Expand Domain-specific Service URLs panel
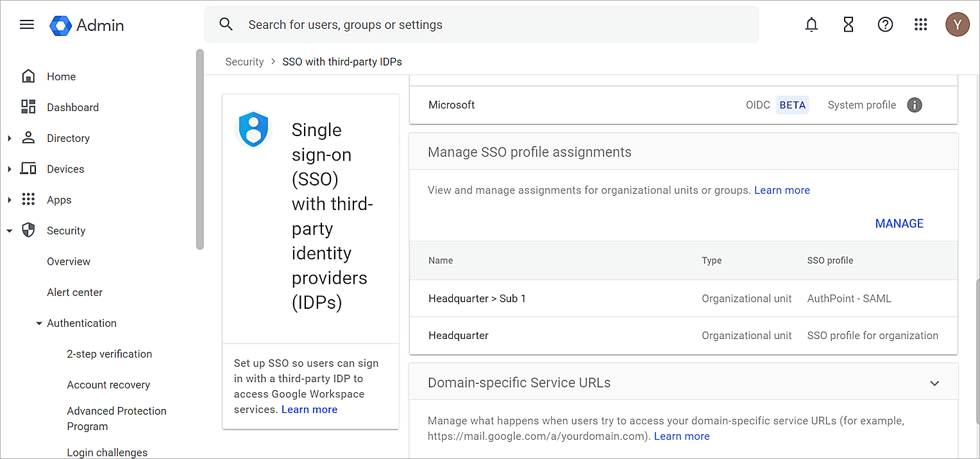 point(934,383)
